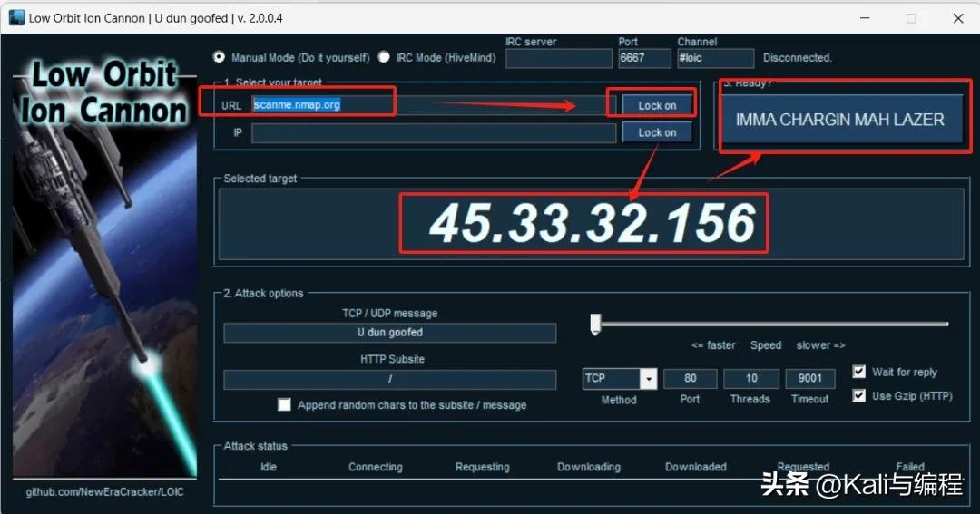Click the URL field containing scanme.nmap.org

426,105
